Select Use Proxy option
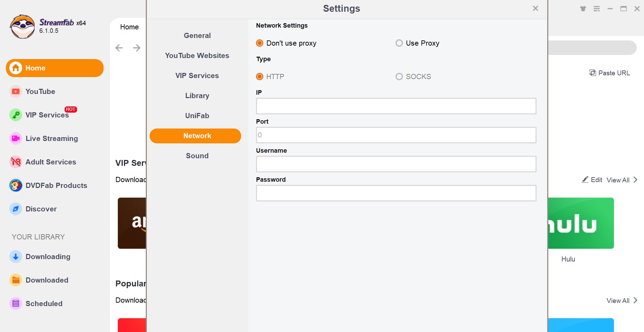This screenshot has width=644, height=332. coord(417,43)
